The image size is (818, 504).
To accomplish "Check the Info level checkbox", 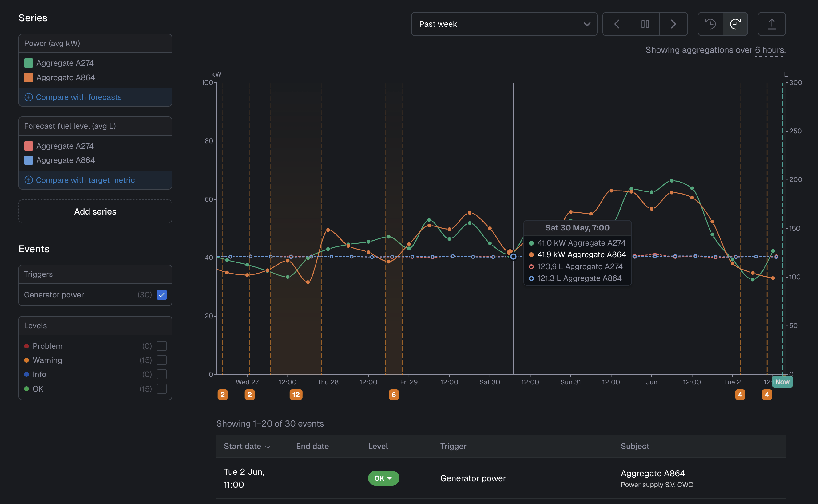I will point(162,374).
